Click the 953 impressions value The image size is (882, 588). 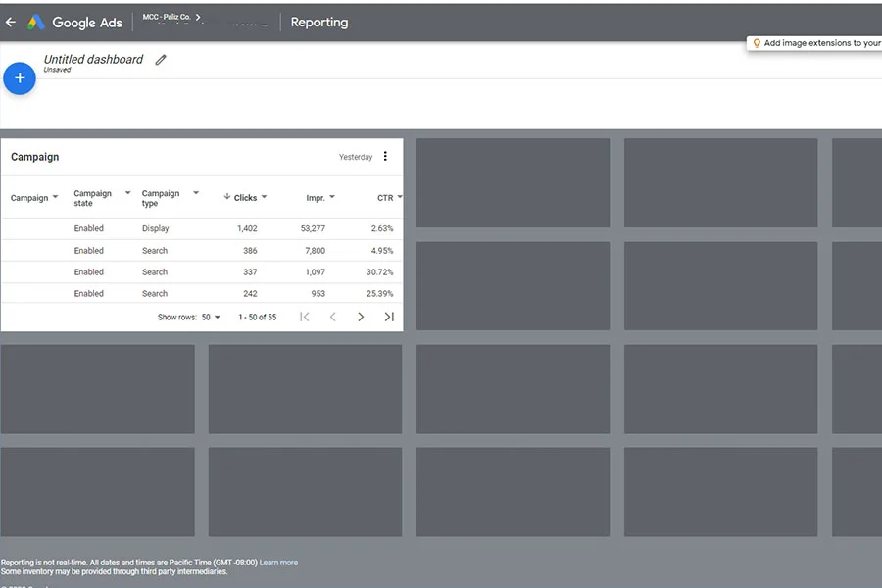tap(318, 293)
